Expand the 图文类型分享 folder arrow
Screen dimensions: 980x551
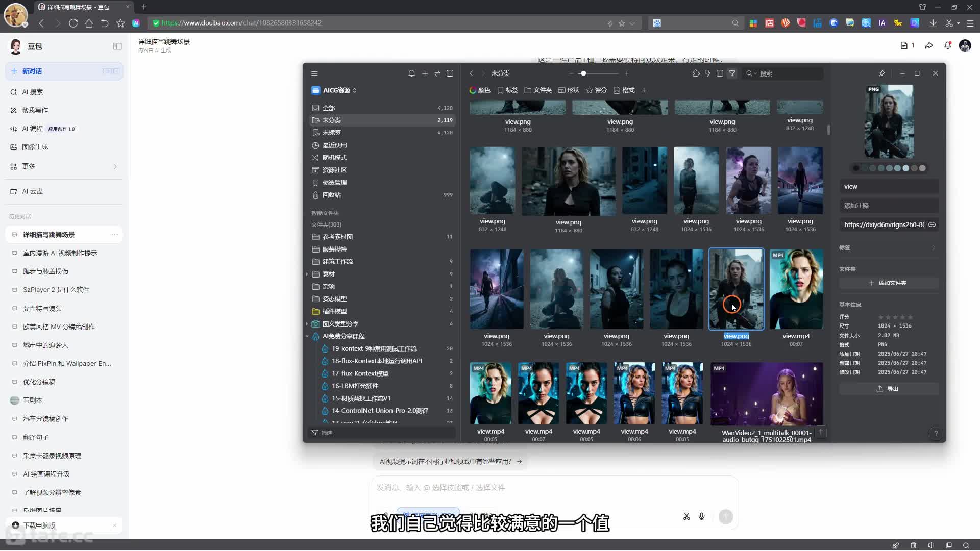pyautogui.click(x=307, y=324)
